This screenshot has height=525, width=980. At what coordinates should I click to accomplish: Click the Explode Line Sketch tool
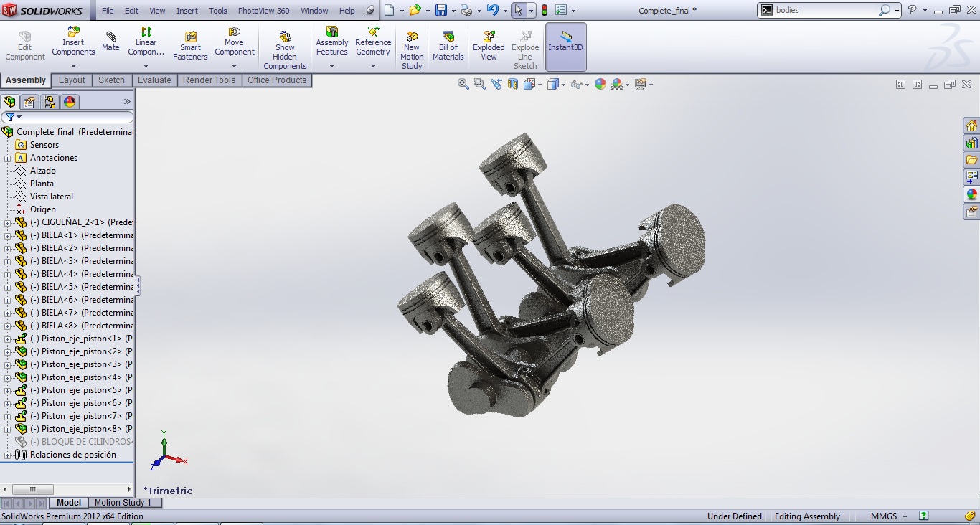point(525,50)
